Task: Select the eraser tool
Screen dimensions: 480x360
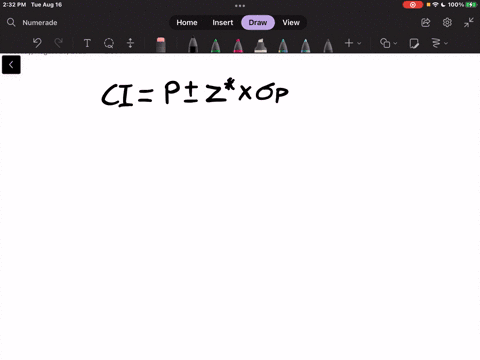Action: click(x=161, y=44)
